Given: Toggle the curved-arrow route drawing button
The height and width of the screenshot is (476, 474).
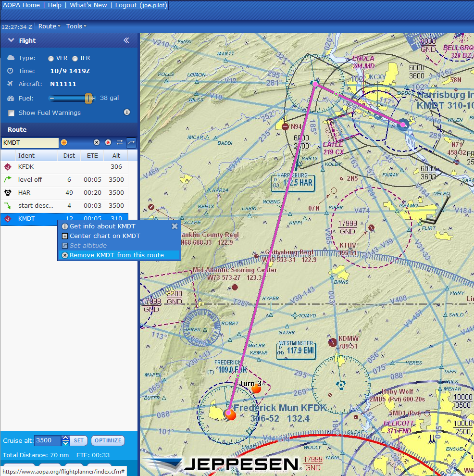Looking at the screenshot, I should coord(131,142).
